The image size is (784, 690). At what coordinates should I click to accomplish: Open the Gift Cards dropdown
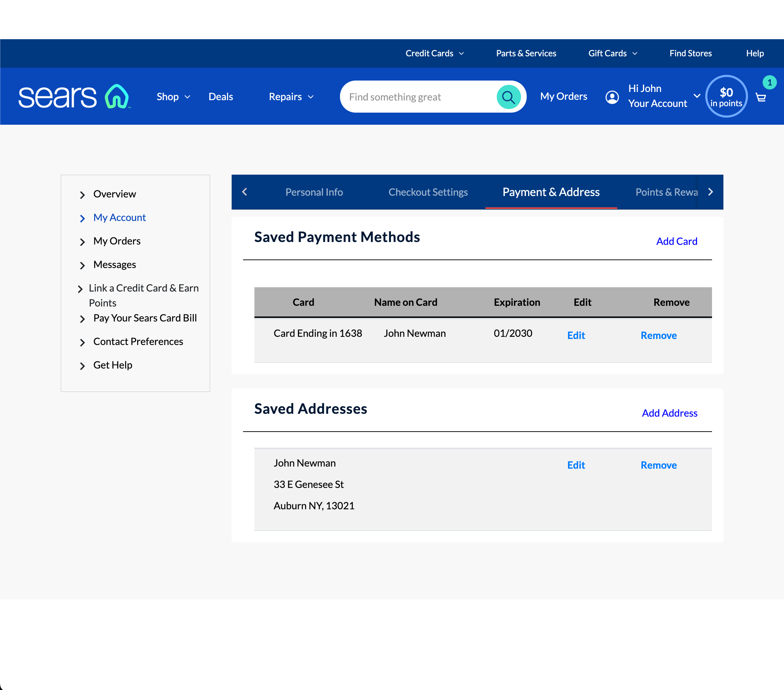point(612,53)
